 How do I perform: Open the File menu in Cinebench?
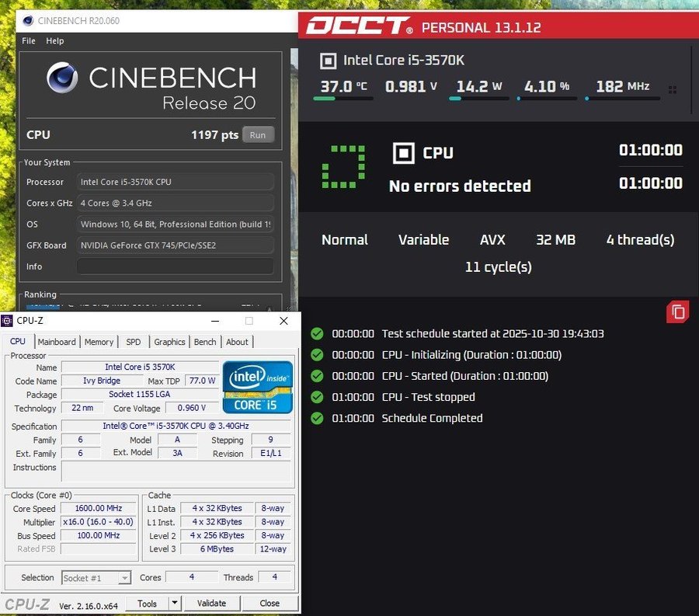(29, 40)
